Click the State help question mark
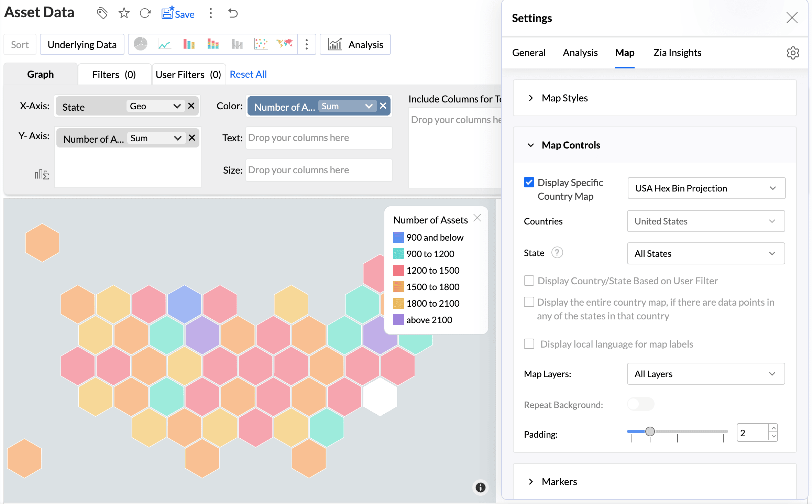The width and height of the screenshot is (812, 504). (x=557, y=253)
